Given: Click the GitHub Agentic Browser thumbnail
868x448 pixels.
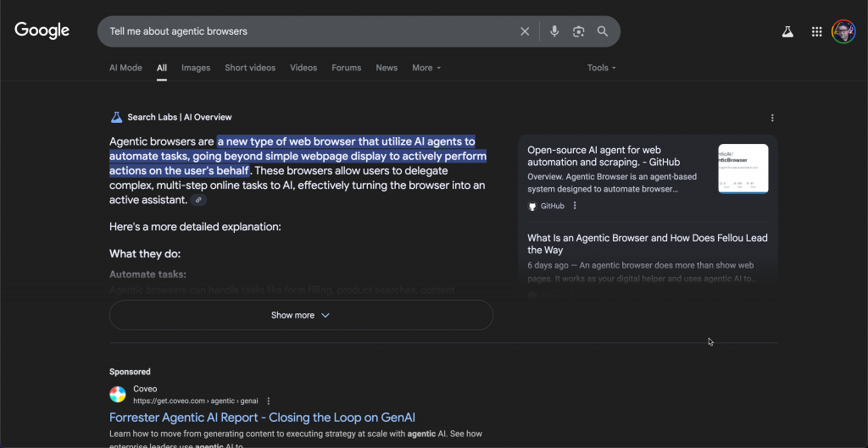Looking at the screenshot, I should pyautogui.click(x=743, y=169).
